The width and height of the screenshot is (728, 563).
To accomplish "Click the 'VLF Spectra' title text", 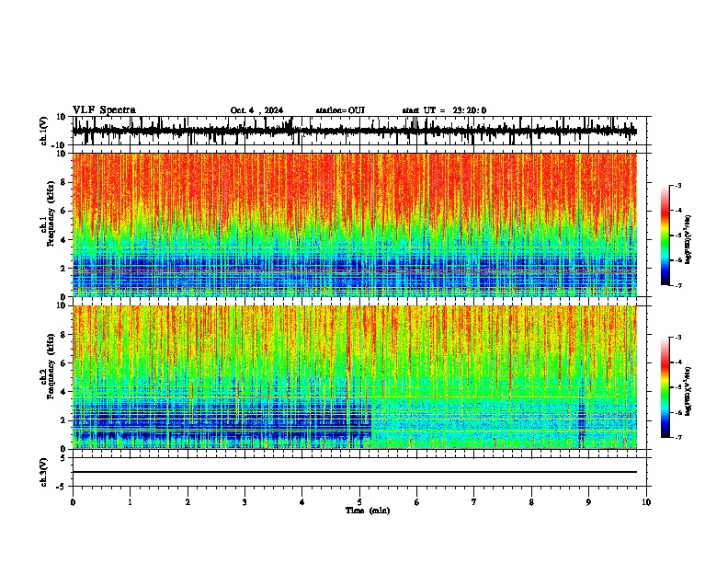I will pos(104,110).
